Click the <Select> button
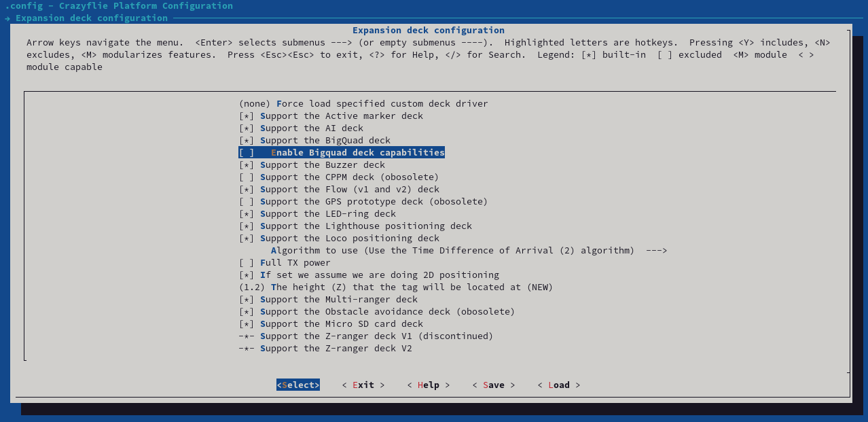This screenshot has width=868, height=422. tap(298, 385)
